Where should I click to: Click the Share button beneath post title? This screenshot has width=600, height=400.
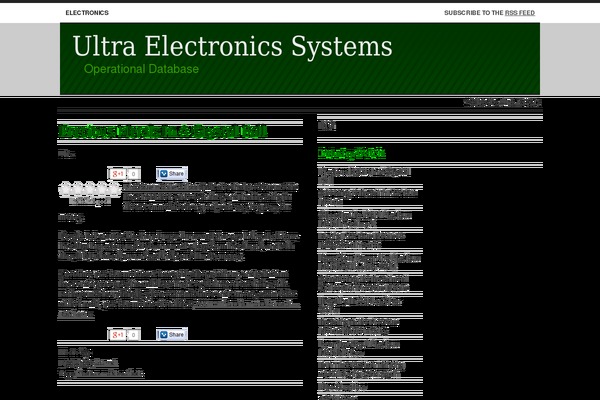(x=172, y=174)
